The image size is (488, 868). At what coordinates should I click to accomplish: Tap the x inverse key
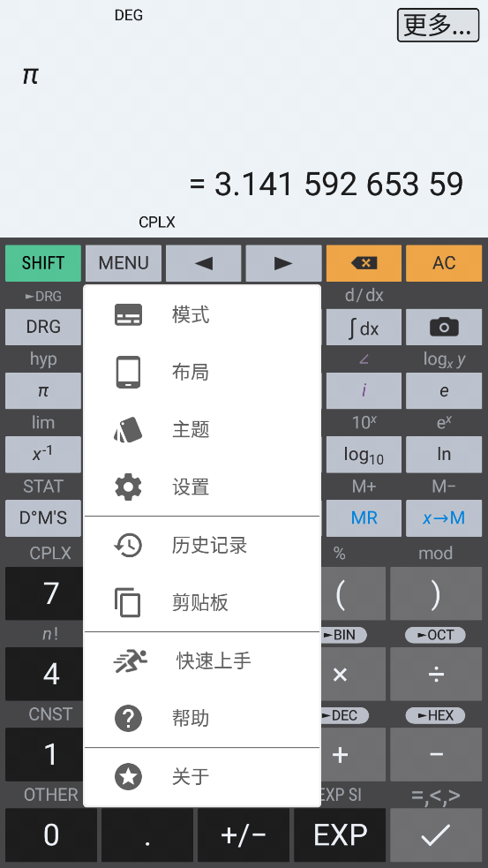click(x=43, y=455)
